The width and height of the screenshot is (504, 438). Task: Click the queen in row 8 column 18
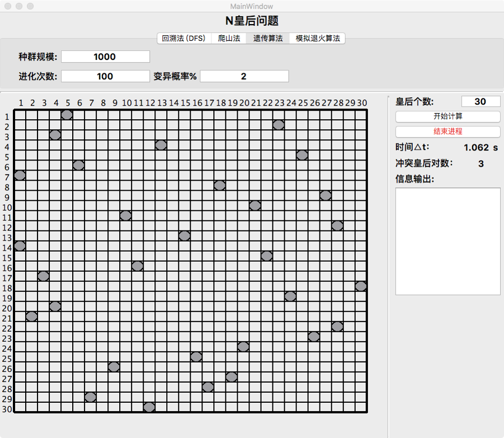pos(219,185)
